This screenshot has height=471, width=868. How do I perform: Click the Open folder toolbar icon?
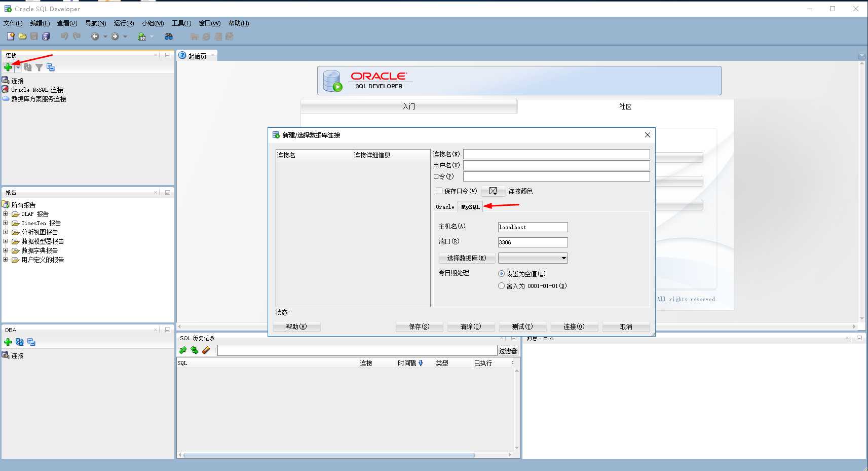click(22, 37)
